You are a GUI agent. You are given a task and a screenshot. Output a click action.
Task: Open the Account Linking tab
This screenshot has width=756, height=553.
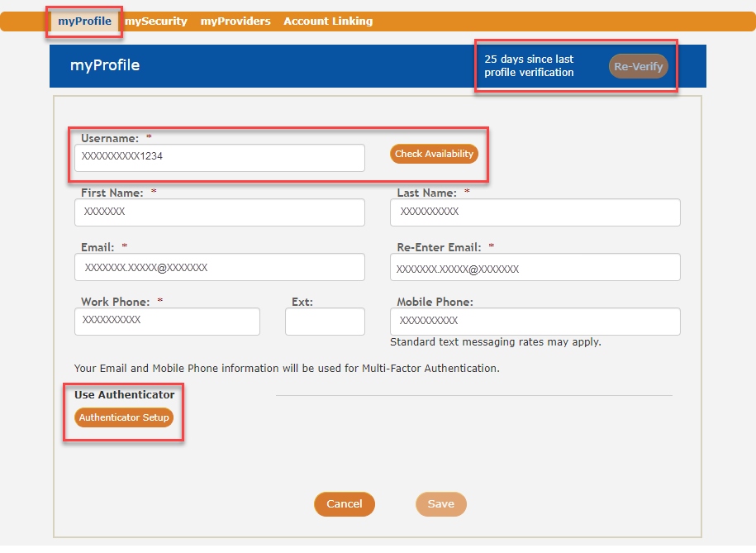click(x=328, y=21)
